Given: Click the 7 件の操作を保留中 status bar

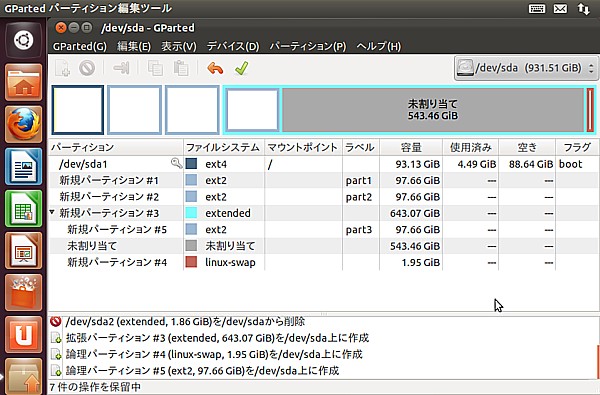Looking at the screenshot, I should 324,387.
